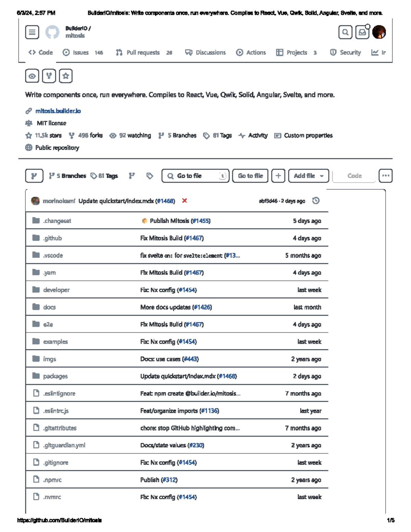The height and width of the screenshot is (532, 411).
Task: Click the .changeset folder icon
Action: tap(36, 221)
